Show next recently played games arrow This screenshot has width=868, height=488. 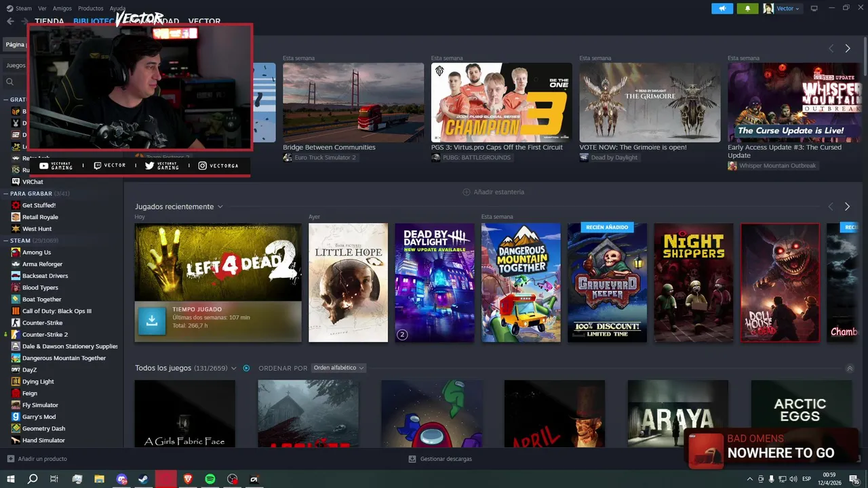(847, 207)
